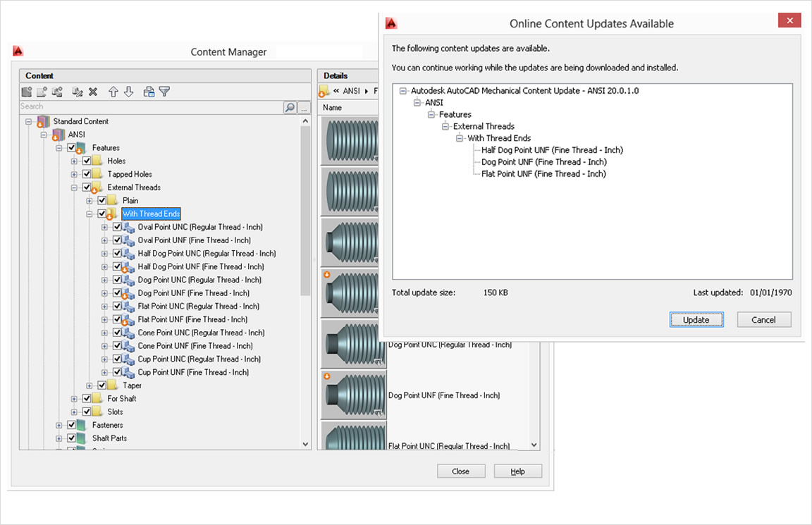Click the Autodesk logo in Content Manager title
The height and width of the screenshot is (525, 812).
[18, 51]
